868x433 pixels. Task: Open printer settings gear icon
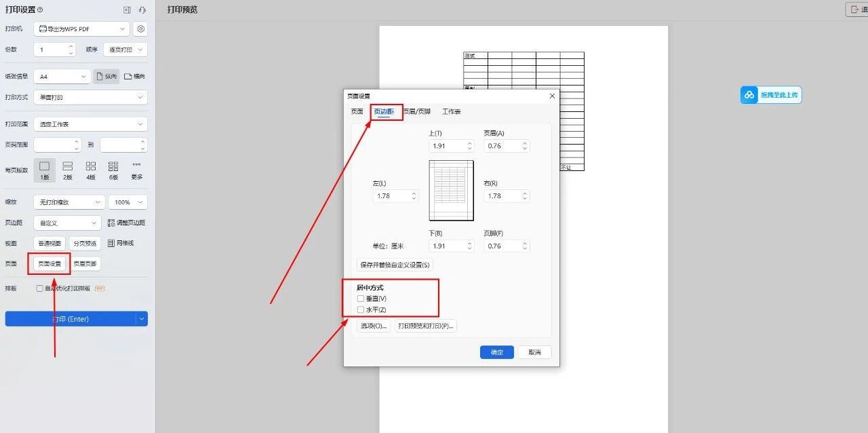[140, 29]
